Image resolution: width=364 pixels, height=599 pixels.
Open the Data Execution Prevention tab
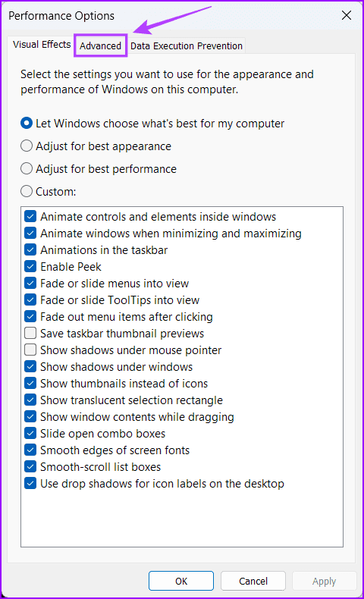click(187, 45)
